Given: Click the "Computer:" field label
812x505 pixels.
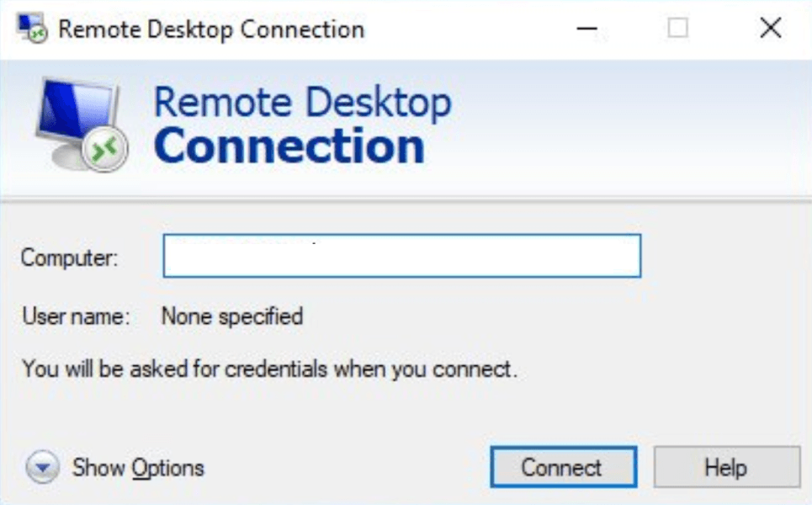Looking at the screenshot, I should pyautogui.click(x=70, y=258).
